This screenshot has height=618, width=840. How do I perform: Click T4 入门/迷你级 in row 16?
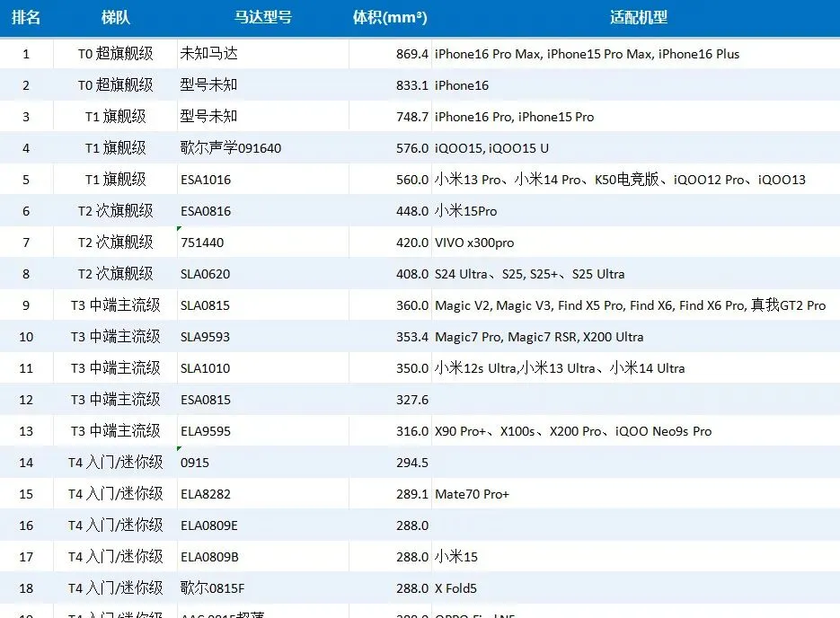coord(115,525)
